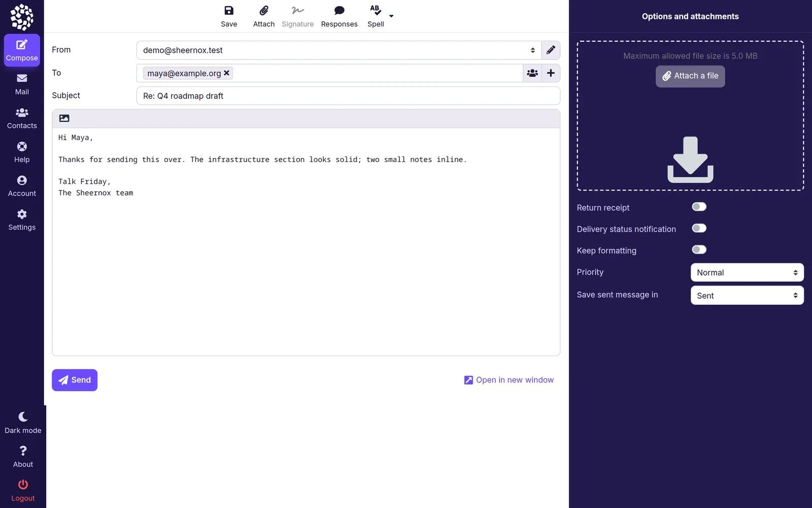Switch to Dark mode
This screenshot has width=812, height=508.
23,423
